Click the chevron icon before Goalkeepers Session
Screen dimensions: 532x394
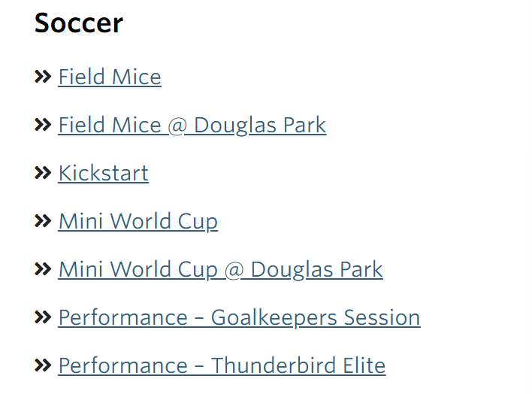point(43,317)
